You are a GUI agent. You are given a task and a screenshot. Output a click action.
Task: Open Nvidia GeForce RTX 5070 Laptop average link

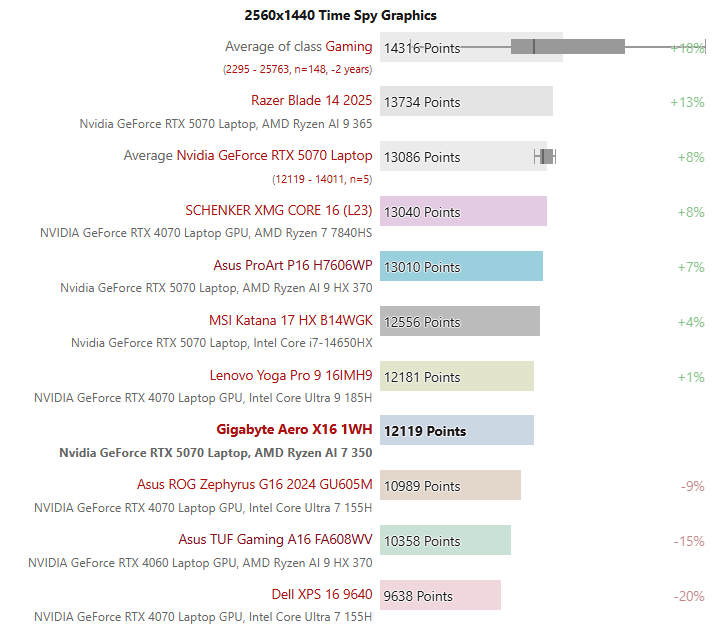[x=274, y=156]
